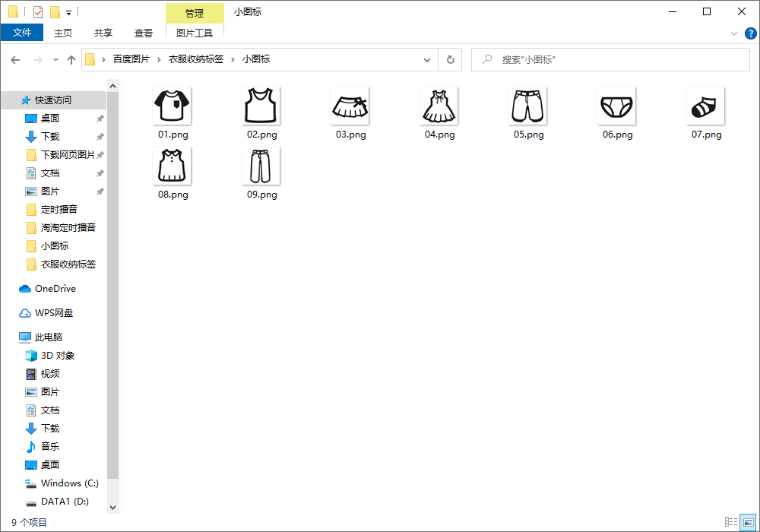The image size is (760, 532).
Task: Click the folder icon in the title bar
Action: pyautogui.click(x=14, y=11)
